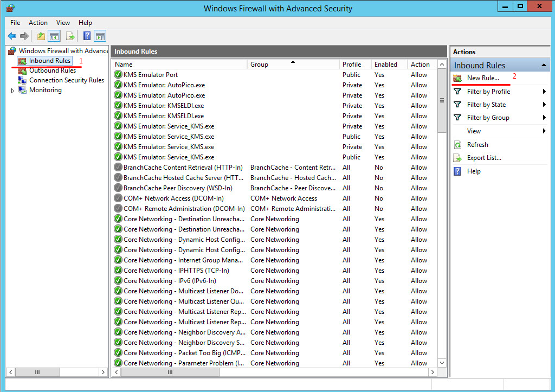Click the green icon for Parameter Problem rule
The image size is (555, 392).
coord(118,363)
